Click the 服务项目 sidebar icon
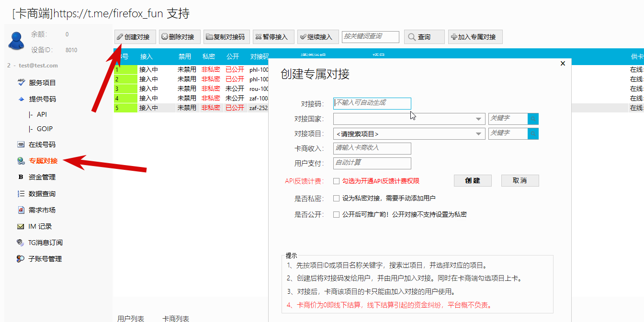 coord(21,82)
